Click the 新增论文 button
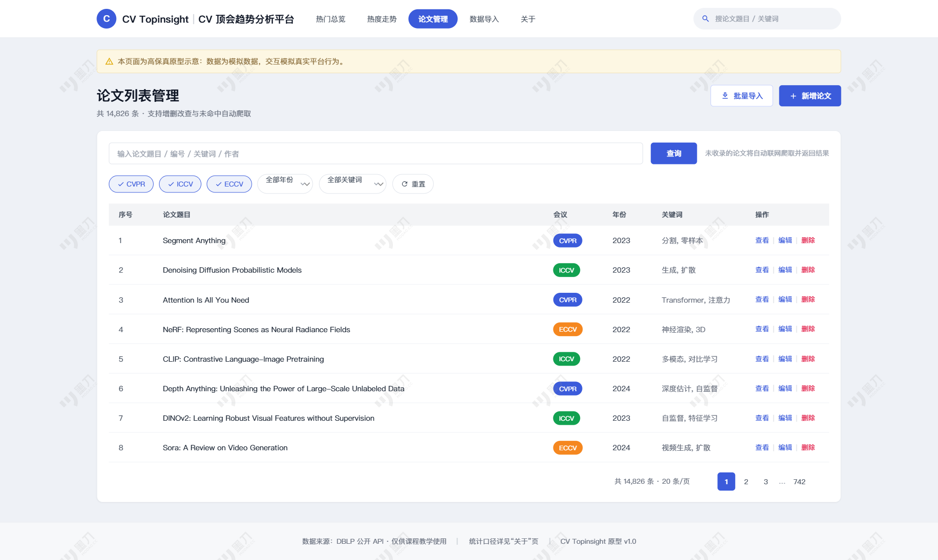 [810, 96]
